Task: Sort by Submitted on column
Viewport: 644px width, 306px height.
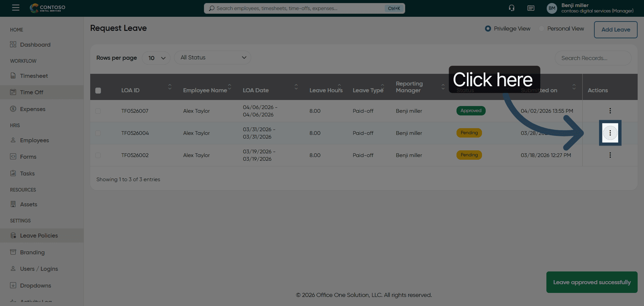Action: pos(574,87)
